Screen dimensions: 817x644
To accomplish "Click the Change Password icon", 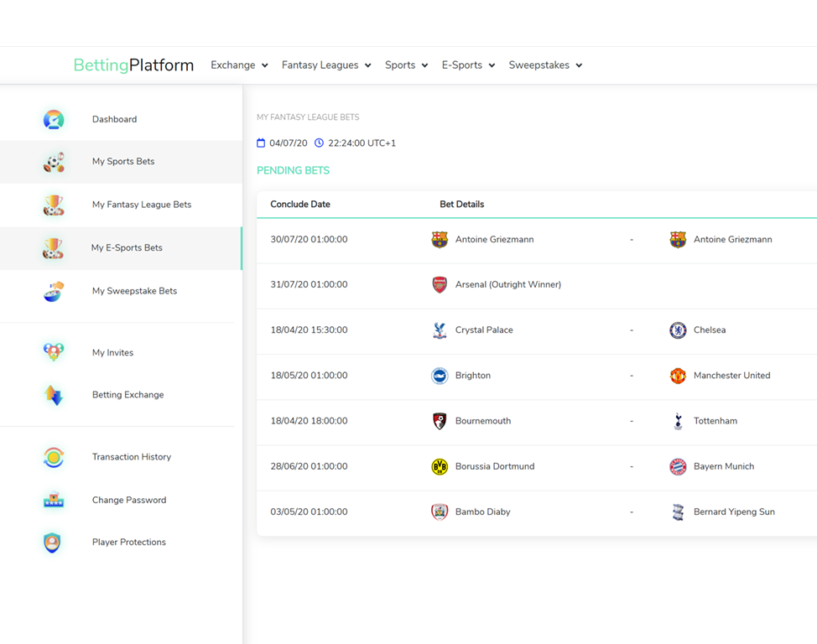I will (54, 499).
